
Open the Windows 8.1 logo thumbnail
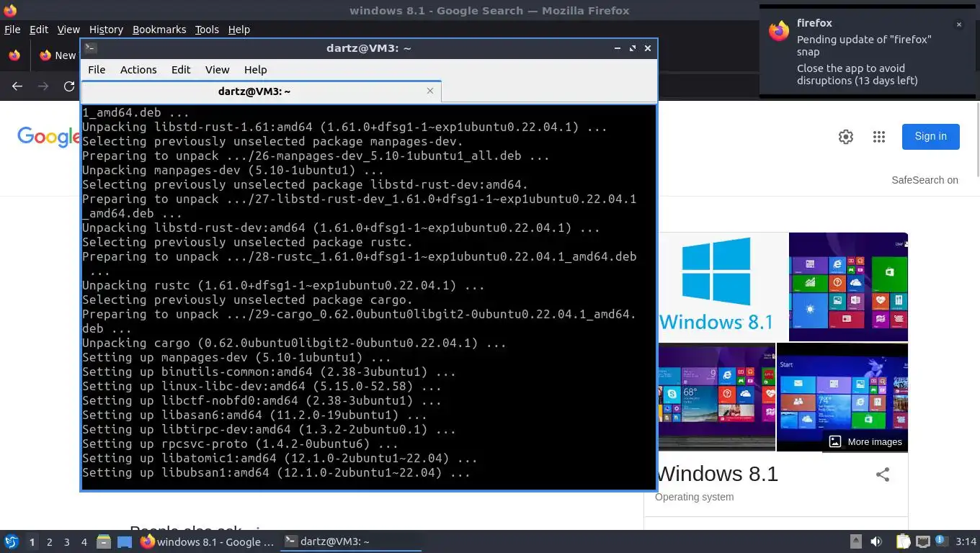723,287
